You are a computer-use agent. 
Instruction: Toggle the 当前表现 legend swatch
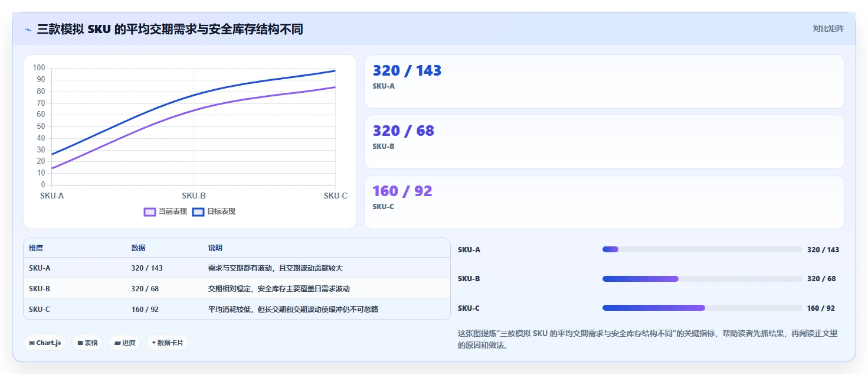point(150,212)
